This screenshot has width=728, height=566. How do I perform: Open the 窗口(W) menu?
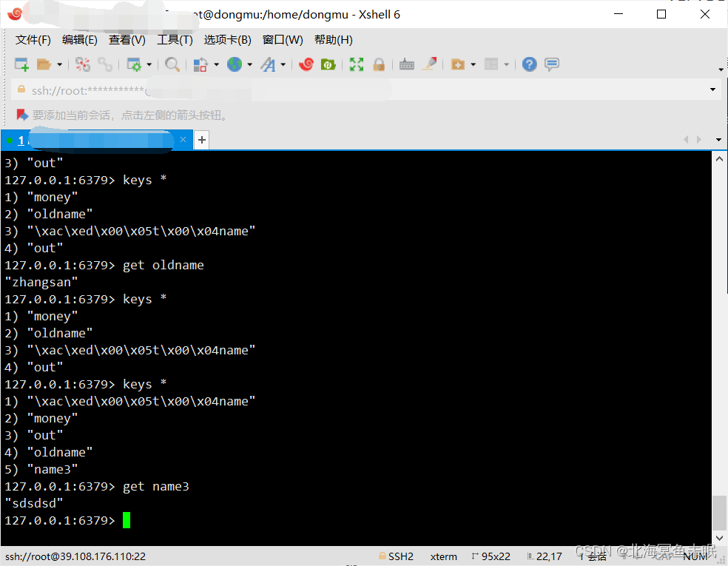click(x=283, y=40)
